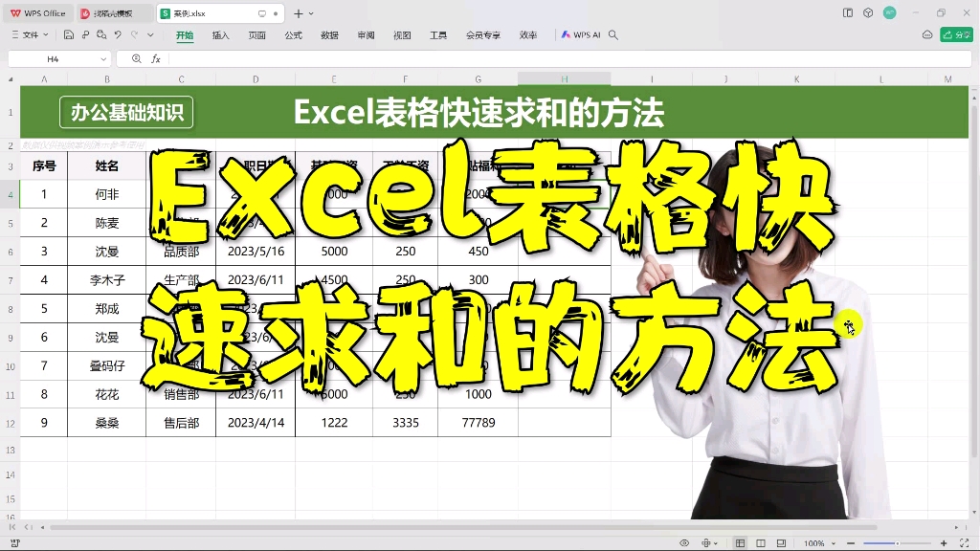Toggle page break preview in status bar

pyautogui.click(x=782, y=543)
